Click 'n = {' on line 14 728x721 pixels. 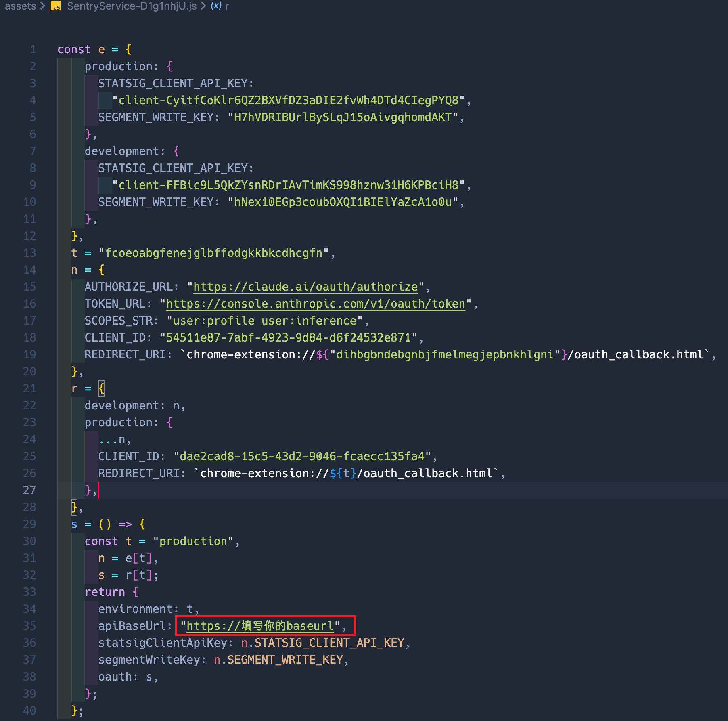pyautogui.click(x=88, y=270)
